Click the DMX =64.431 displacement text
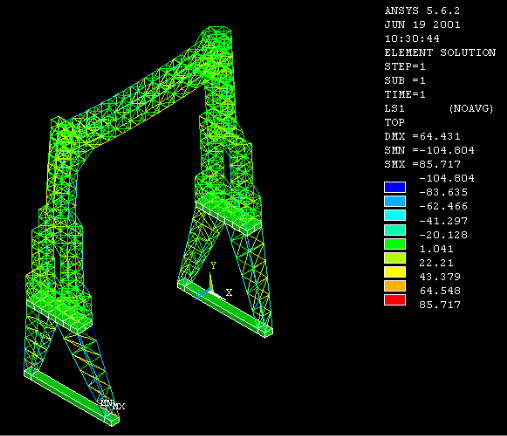Screen dimensions: 507x436 pos(423,136)
